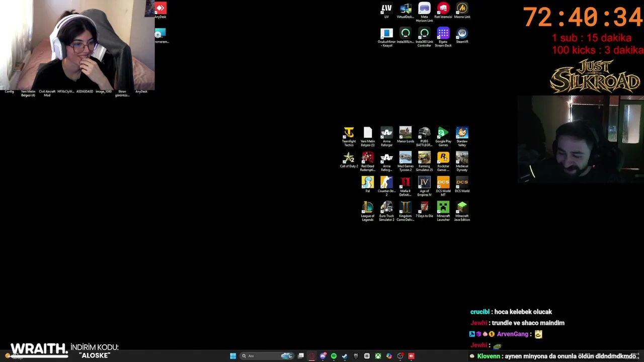Open CapCut from the taskbar
Viewport: 644px width, 362px height.
(367, 356)
